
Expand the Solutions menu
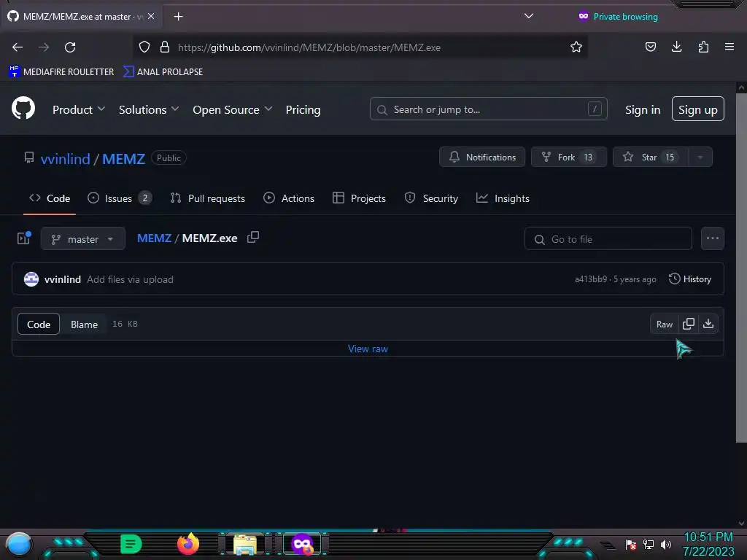pyautogui.click(x=149, y=109)
